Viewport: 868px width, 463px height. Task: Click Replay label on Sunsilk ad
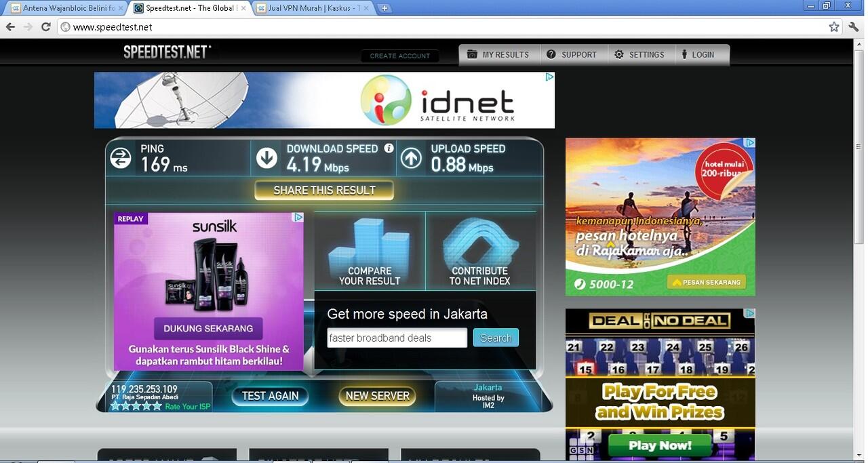pos(130,219)
